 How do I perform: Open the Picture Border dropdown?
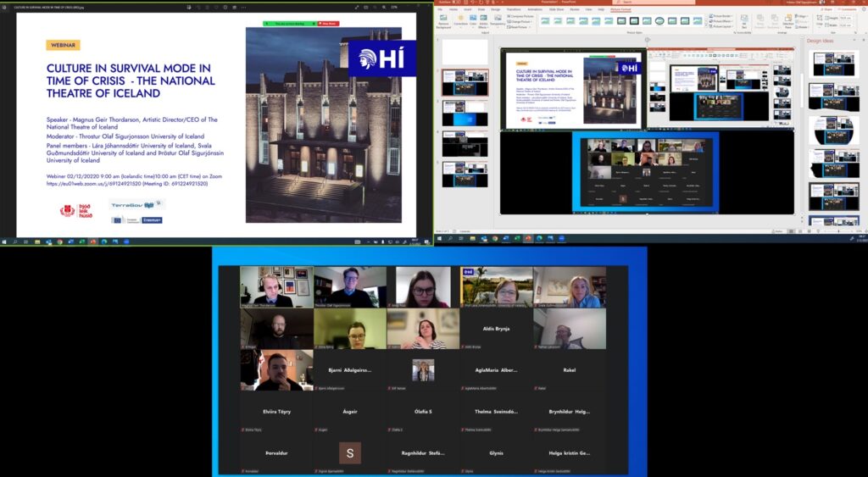click(721, 16)
